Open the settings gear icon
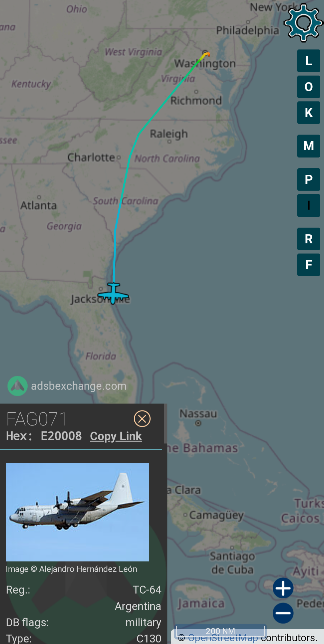 303,22
